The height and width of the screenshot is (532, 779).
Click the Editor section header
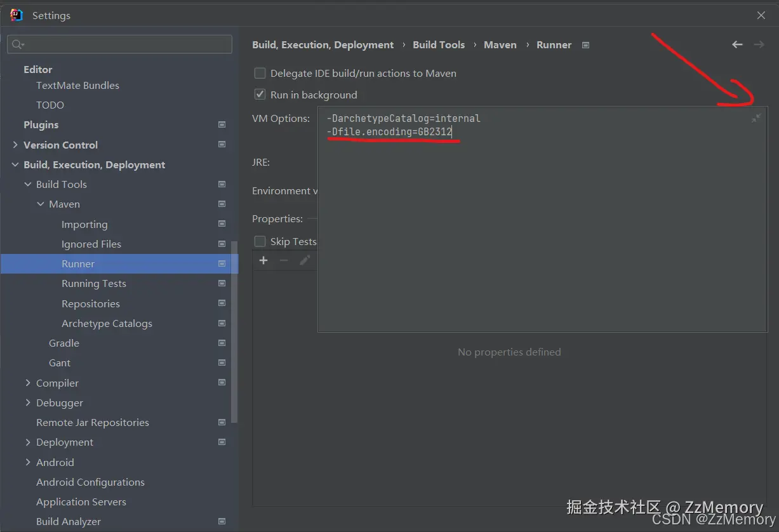(37, 69)
